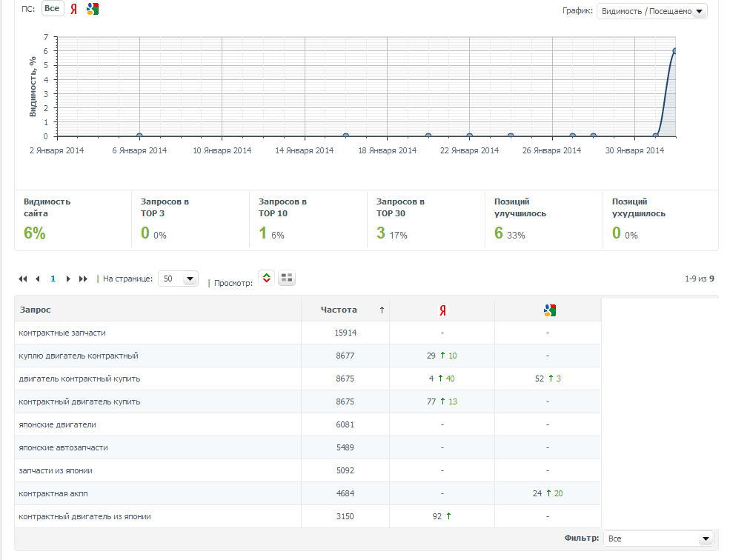Switch to grid view icon
The width and height of the screenshot is (730, 560).
pyautogui.click(x=287, y=278)
